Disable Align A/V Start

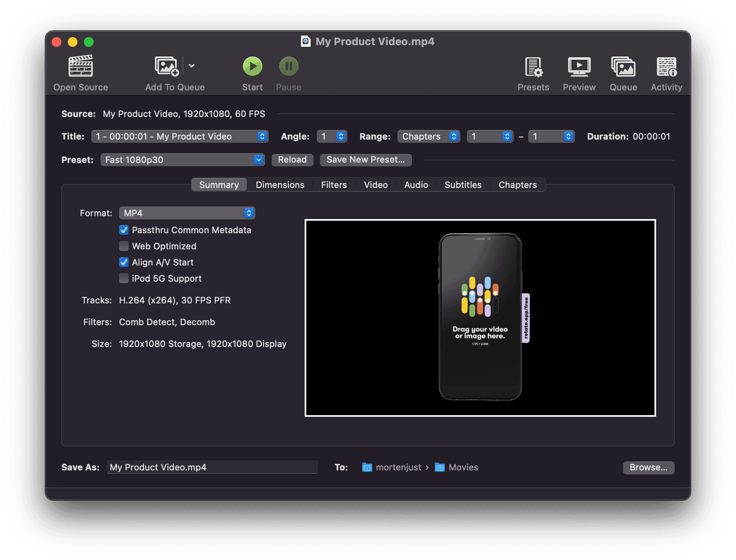click(x=123, y=262)
